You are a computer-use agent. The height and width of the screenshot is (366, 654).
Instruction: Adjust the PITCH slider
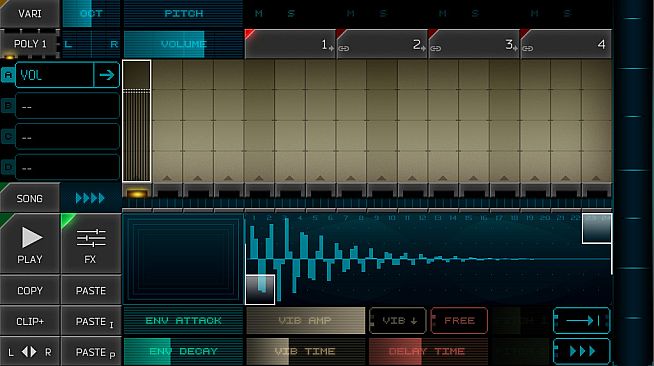[x=184, y=13]
